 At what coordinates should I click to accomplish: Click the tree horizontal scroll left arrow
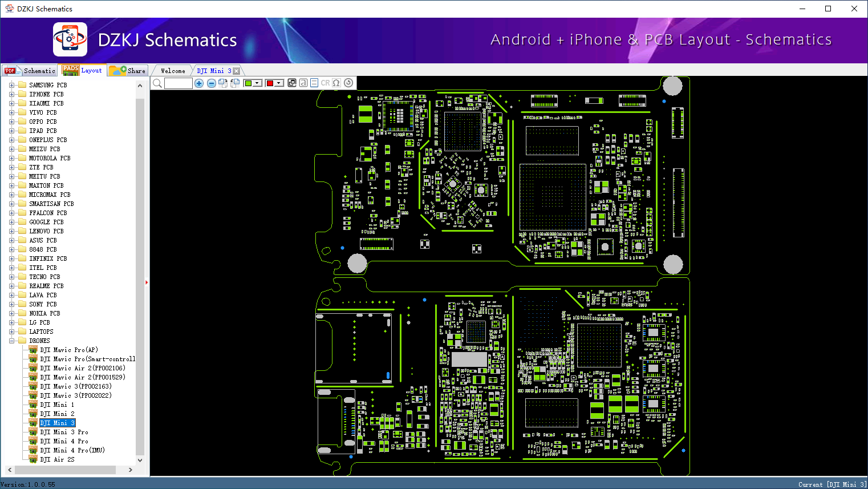10,470
